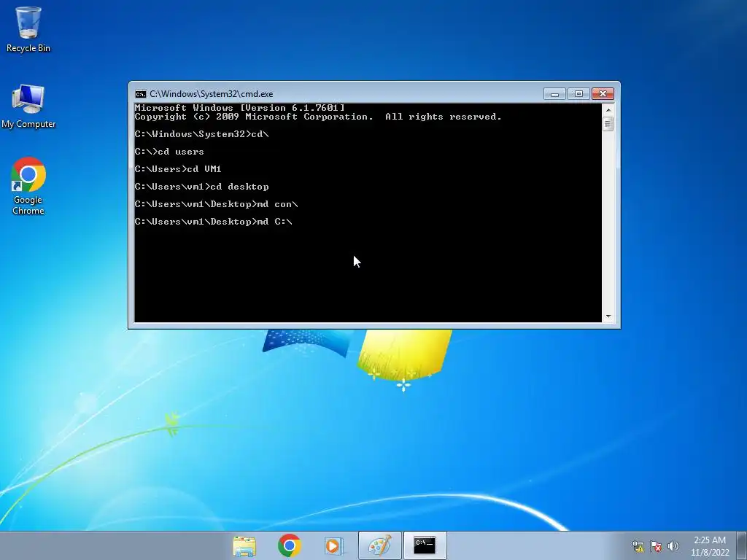Image resolution: width=747 pixels, height=560 pixels.
Task: Select the Google Chrome desktop shortcut
Action: [x=28, y=186]
